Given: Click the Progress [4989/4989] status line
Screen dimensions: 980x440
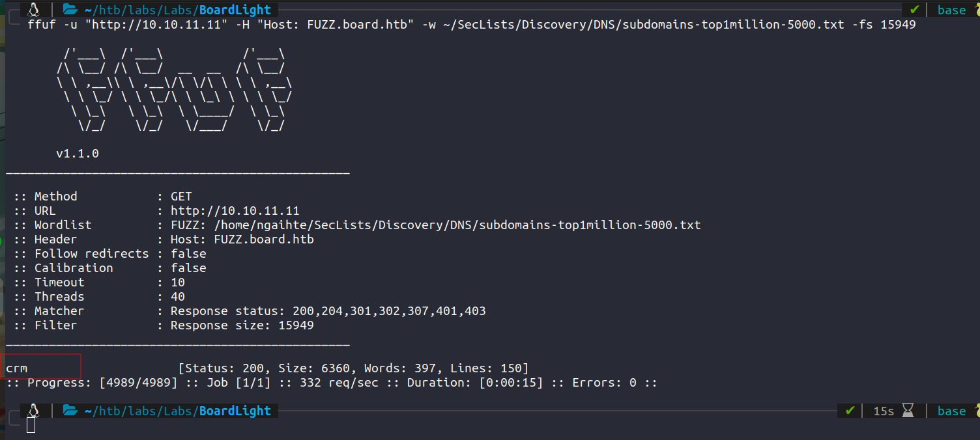Looking at the screenshot, I should point(332,383).
